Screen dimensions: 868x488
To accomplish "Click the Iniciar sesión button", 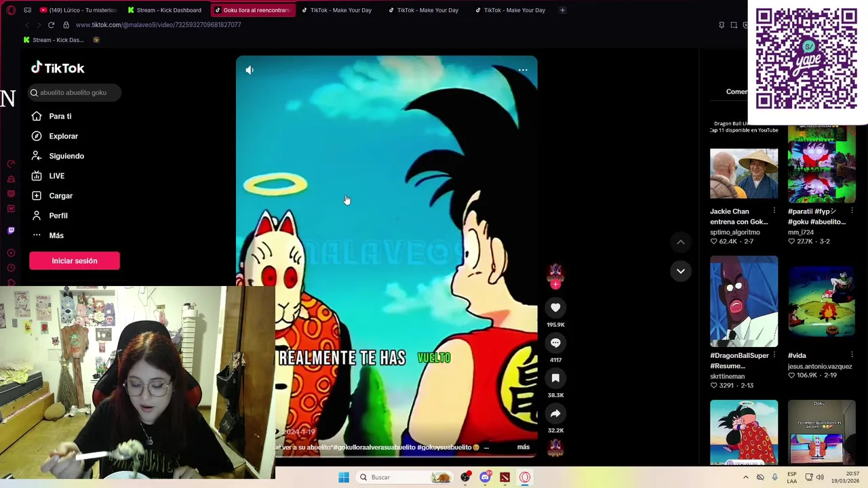I will tap(75, 261).
